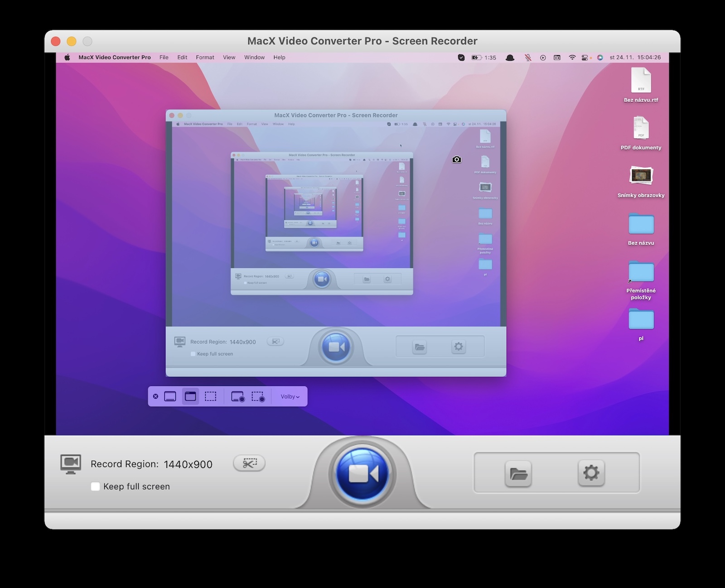Select capture entire screen icon

tap(170, 396)
